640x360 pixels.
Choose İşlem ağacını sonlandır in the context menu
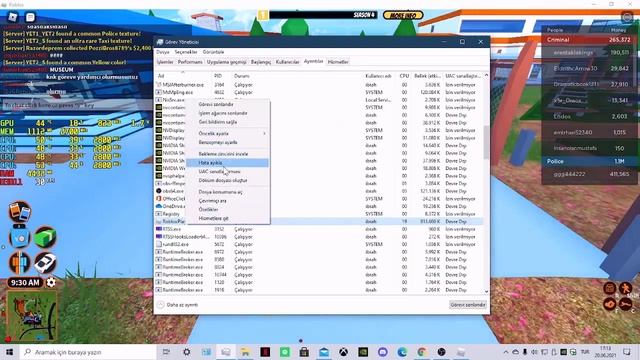click(x=227, y=113)
